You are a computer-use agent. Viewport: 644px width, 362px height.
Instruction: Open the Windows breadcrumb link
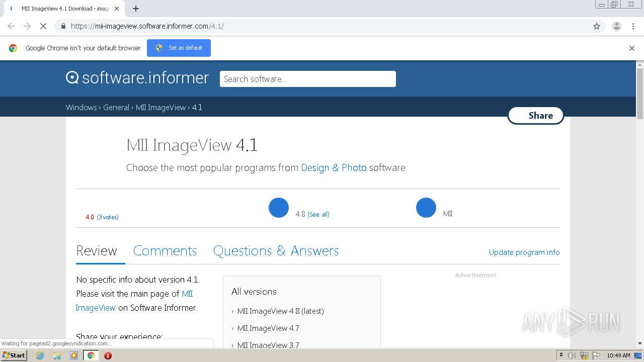(x=81, y=108)
